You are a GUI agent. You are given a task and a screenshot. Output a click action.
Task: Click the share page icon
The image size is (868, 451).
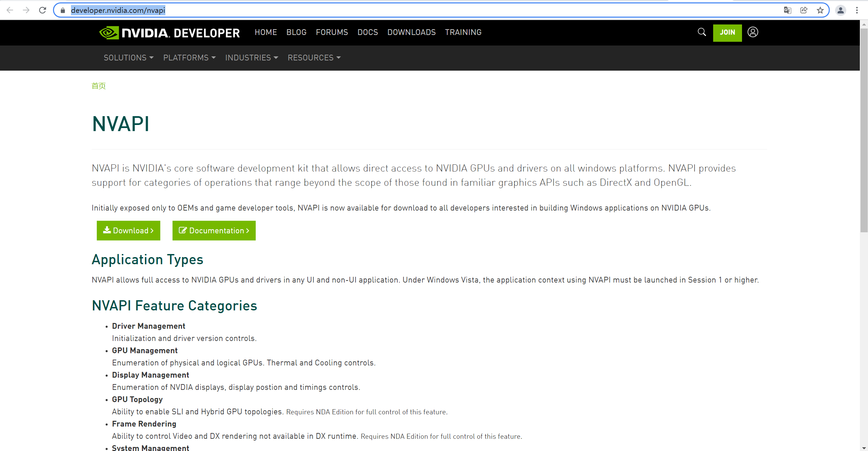[x=804, y=10]
